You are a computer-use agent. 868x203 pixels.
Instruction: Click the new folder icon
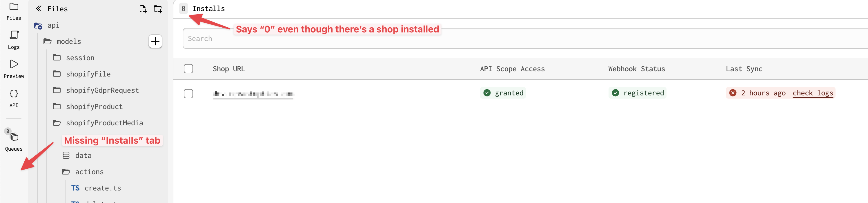click(158, 9)
